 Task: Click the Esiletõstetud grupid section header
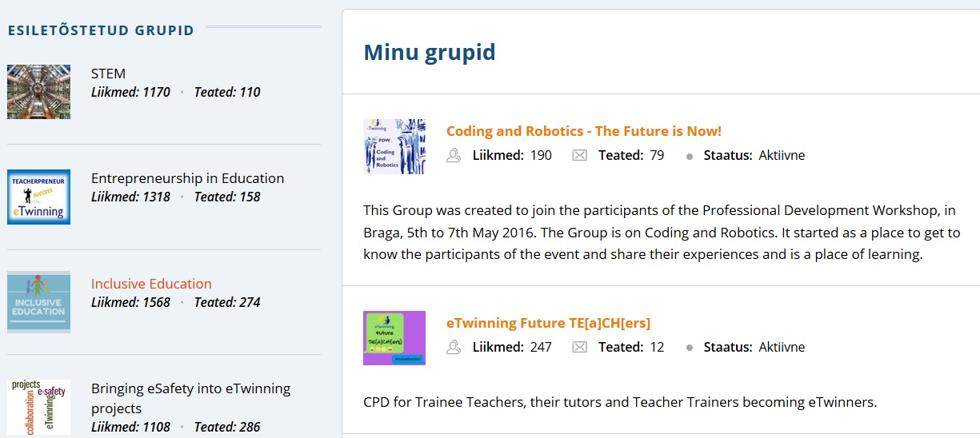pyautogui.click(x=101, y=31)
